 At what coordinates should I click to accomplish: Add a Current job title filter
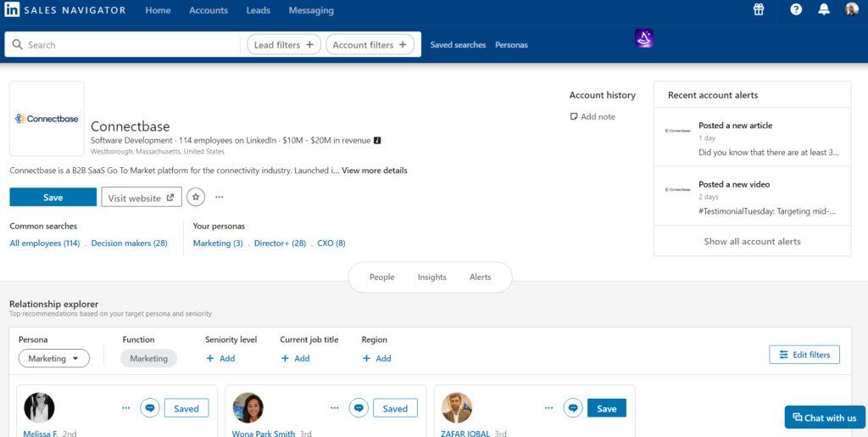click(295, 358)
